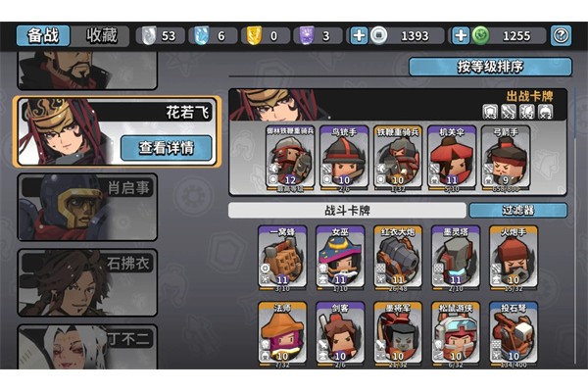The width and height of the screenshot is (588, 392).
Task: Pick the 御林铁鞭重骑兵 deployed card
Action: point(290,158)
